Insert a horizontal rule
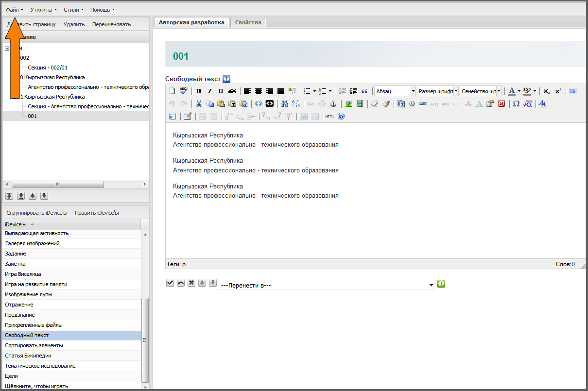 tap(423, 104)
